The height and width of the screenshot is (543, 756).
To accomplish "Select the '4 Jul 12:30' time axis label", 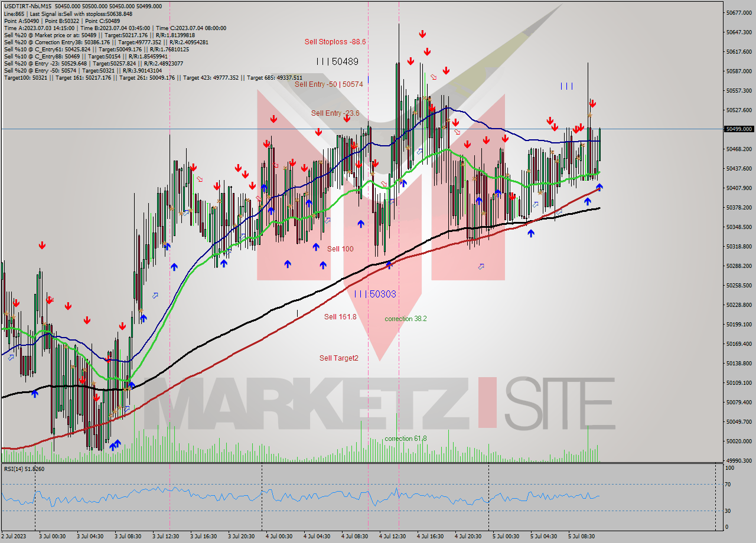I will (x=392, y=537).
